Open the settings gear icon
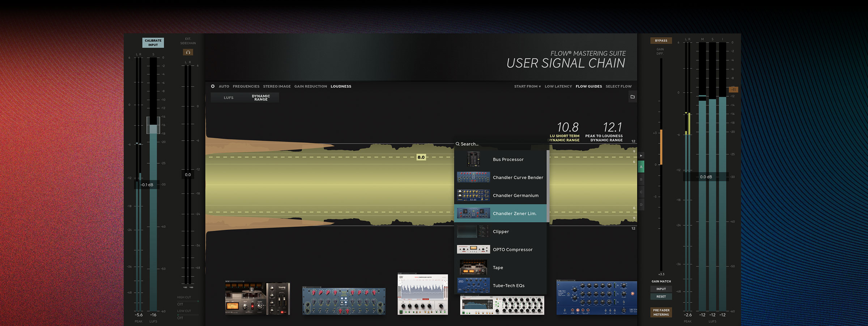 point(213,86)
